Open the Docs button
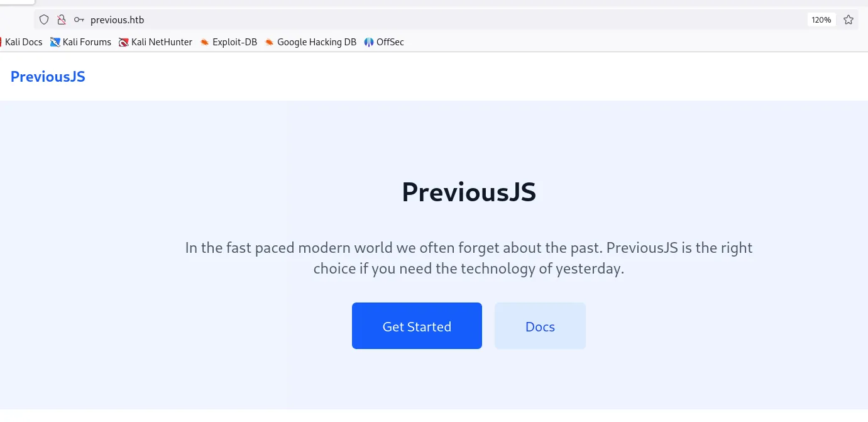The width and height of the screenshot is (868, 422). click(x=540, y=326)
